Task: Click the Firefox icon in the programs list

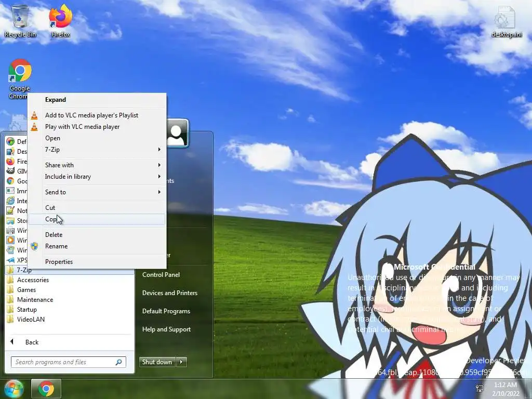Action: 10,162
